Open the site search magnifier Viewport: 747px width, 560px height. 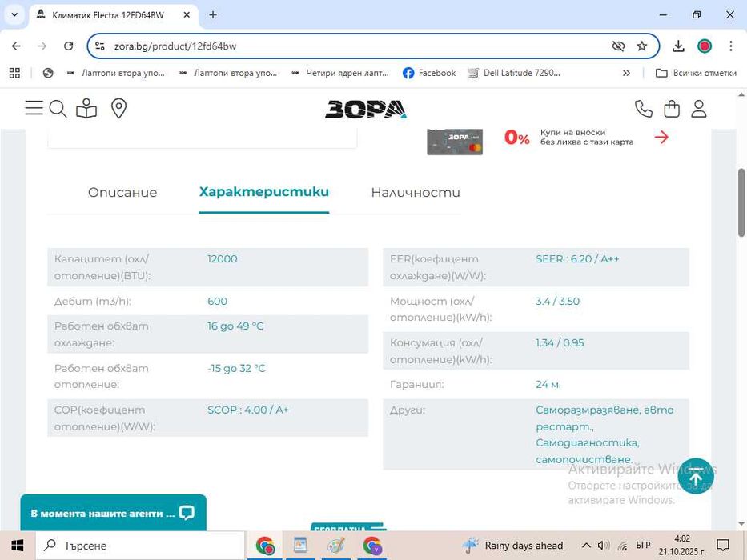58,109
